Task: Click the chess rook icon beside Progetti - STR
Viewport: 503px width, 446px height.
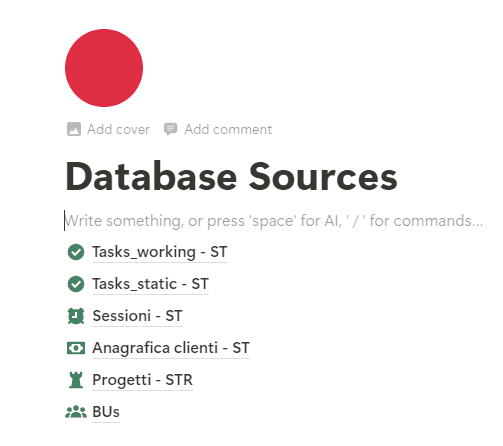Action: click(76, 380)
